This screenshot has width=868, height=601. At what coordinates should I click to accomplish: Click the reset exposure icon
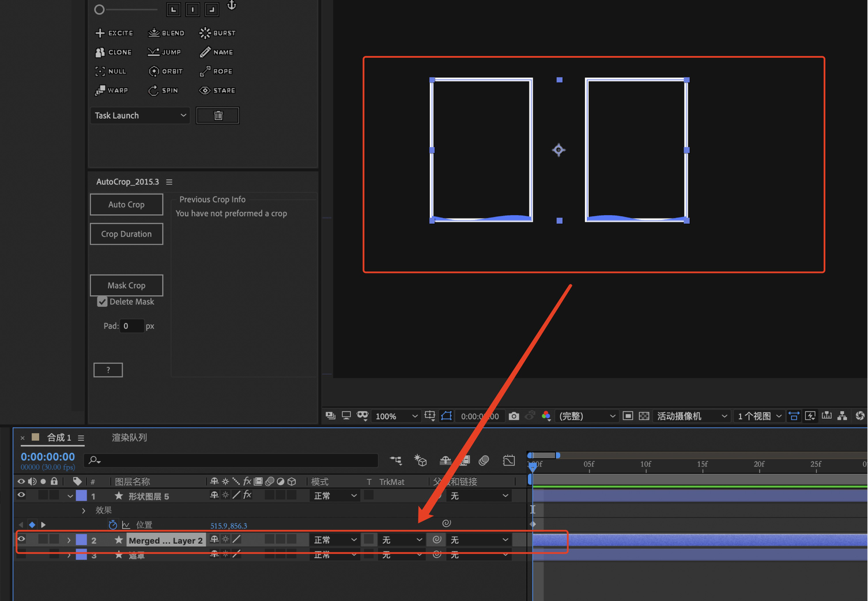tap(859, 415)
